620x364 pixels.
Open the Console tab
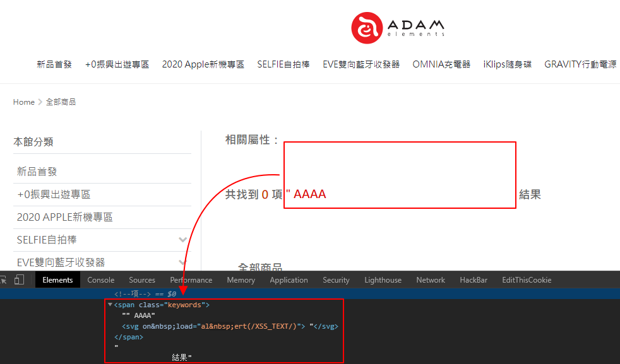coord(101,280)
